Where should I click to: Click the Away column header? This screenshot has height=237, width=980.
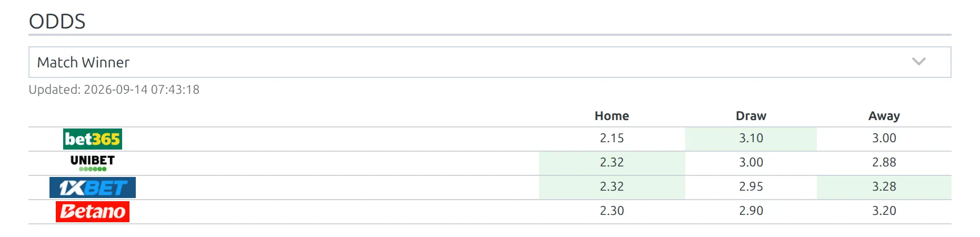click(x=884, y=116)
